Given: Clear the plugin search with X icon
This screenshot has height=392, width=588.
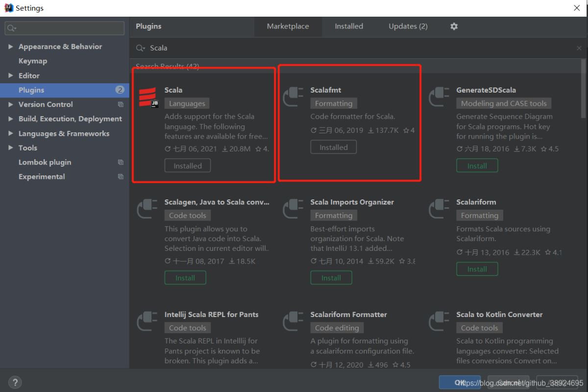Looking at the screenshot, I should point(579,48).
